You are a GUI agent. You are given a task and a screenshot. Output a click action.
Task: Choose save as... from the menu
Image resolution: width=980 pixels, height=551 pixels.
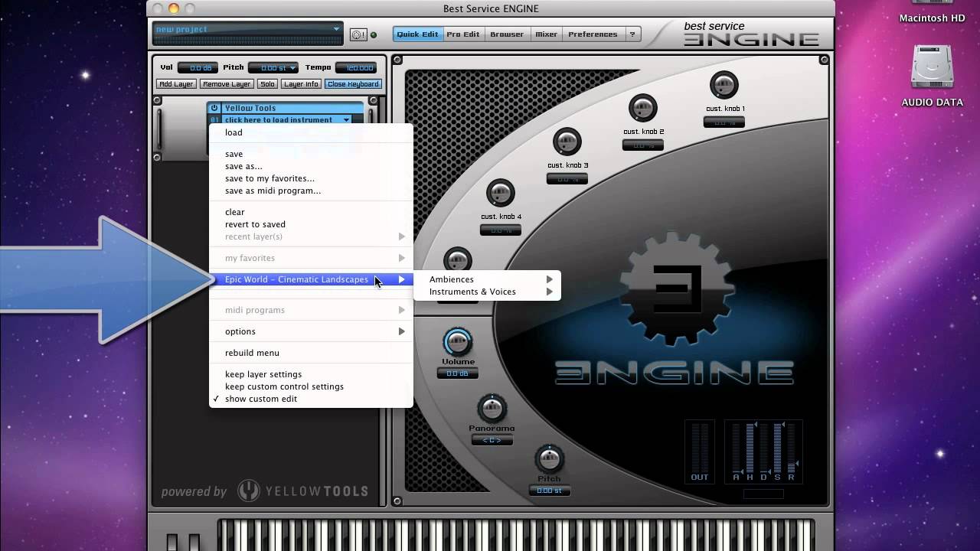click(311, 166)
